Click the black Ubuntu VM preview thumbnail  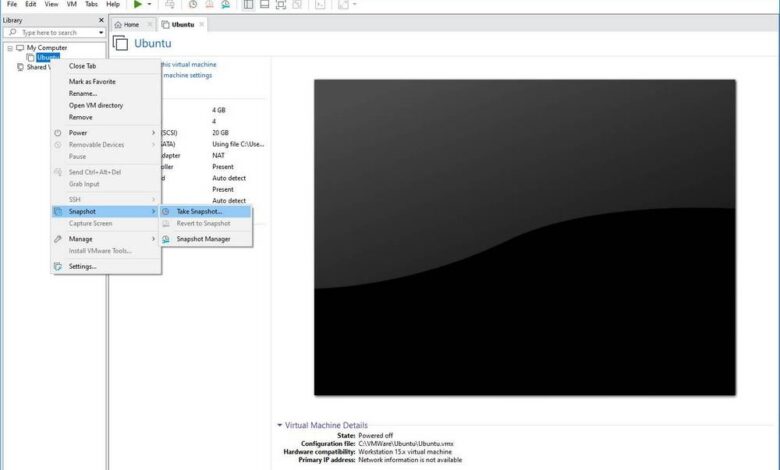tap(525, 237)
